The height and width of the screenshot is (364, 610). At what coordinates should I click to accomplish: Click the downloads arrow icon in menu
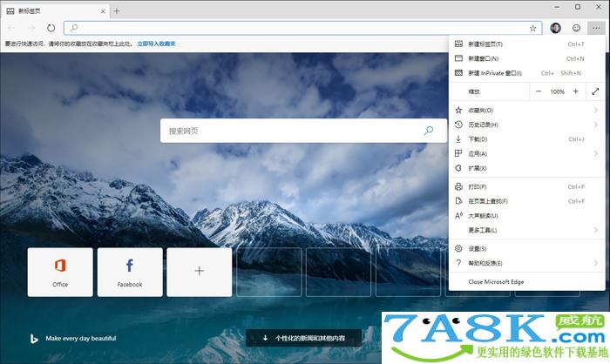(x=458, y=138)
